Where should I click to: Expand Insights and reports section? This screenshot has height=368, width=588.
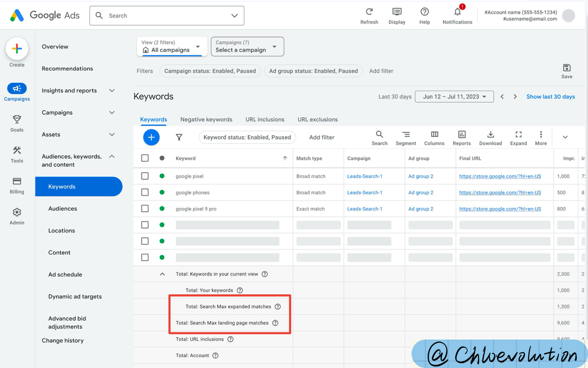point(112,91)
